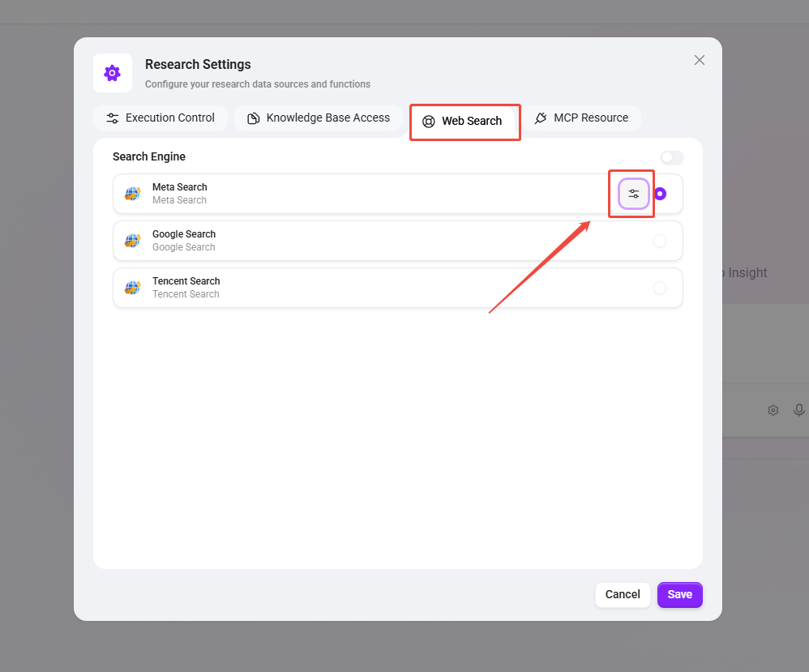Close the Research Settings dialog

(700, 60)
